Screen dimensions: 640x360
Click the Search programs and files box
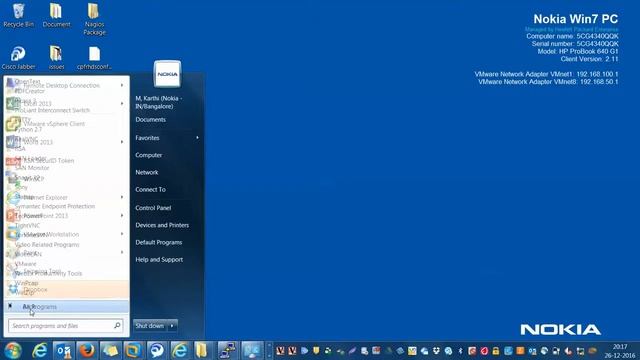65,326
